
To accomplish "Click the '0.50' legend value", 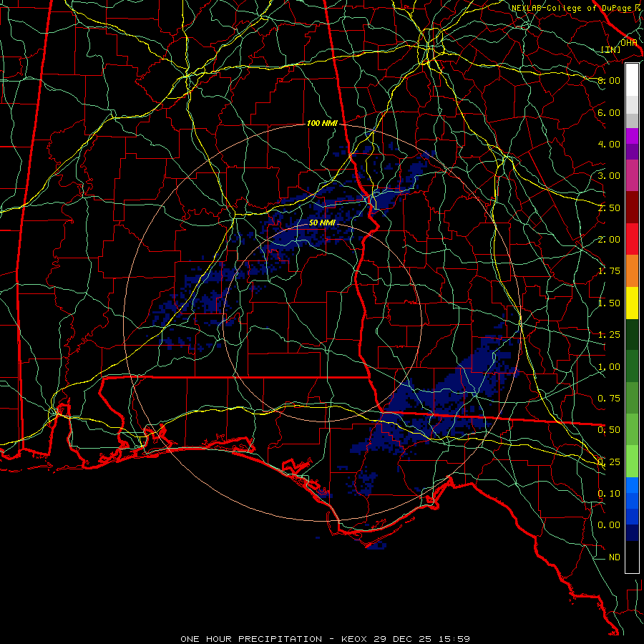I will tap(609, 430).
